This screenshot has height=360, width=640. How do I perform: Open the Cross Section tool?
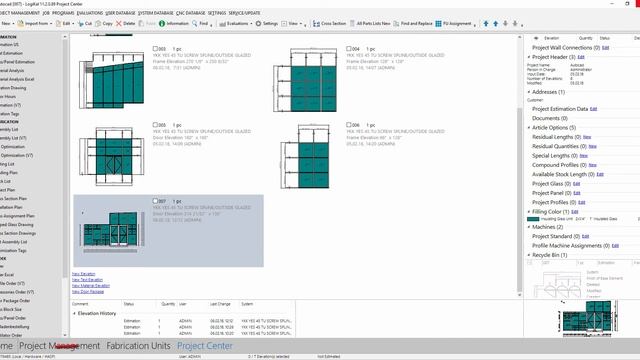point(329,24)
